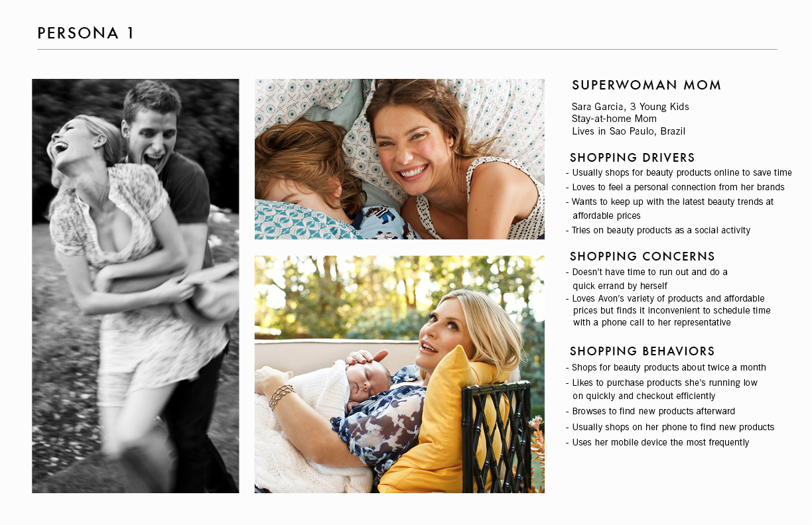Screen dimensions: 812x525
Task: Click the horizontal divider line under the title
Action: pos(407,49)
